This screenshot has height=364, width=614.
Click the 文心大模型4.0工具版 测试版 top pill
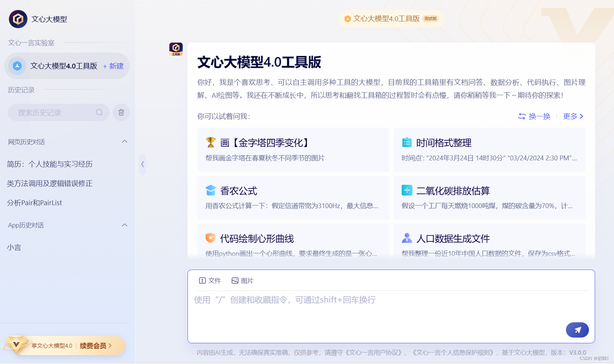[391, 19]
